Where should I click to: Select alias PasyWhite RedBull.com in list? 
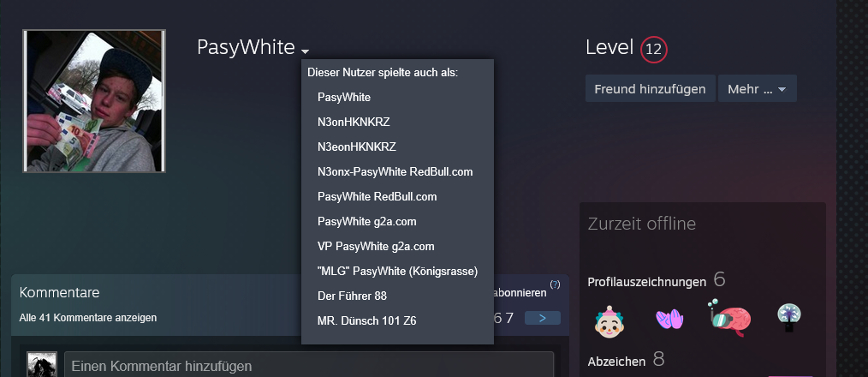pyautogui.click(x=378, y=197)
